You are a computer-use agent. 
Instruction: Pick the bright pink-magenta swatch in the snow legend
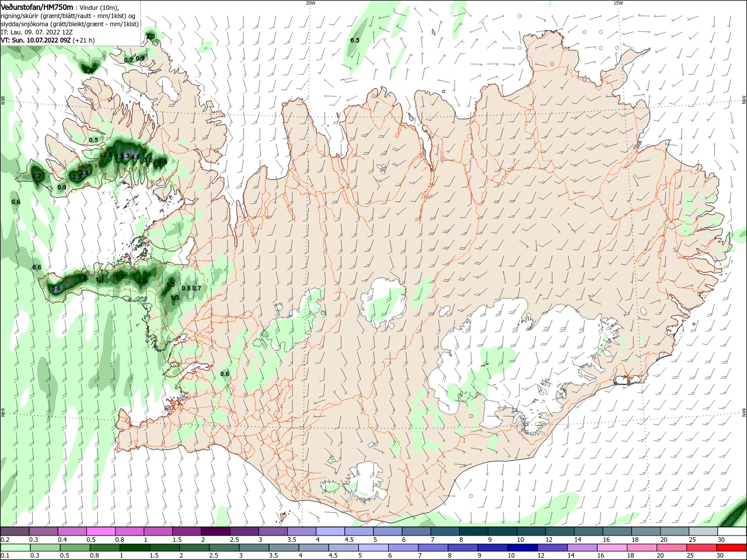(x=101, y=531)
